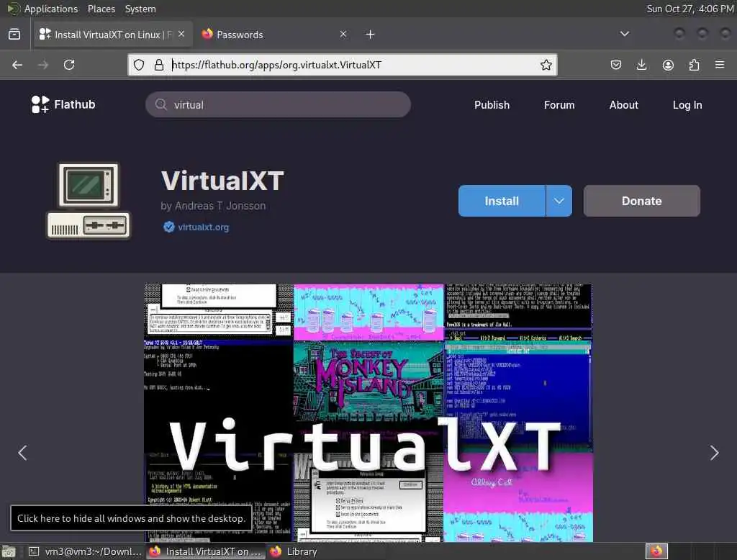The width and height of the screenshot is (737, 560).
Task: Show the previous screenshot in carousel
Action: (x=22, y=453)
